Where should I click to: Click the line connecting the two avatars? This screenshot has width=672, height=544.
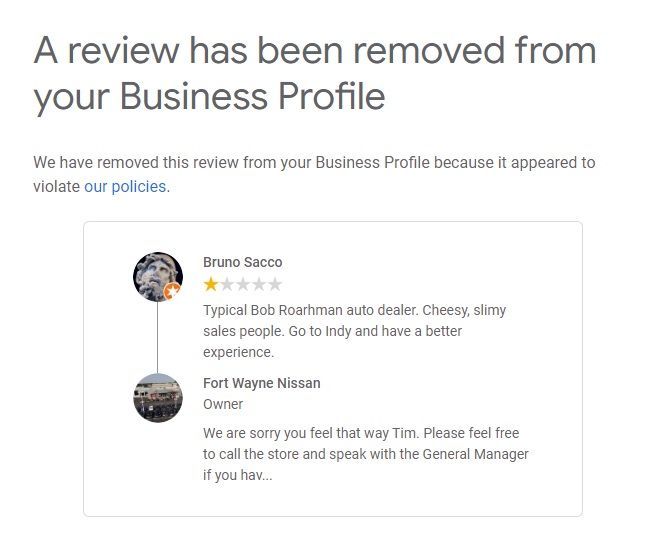157,336
